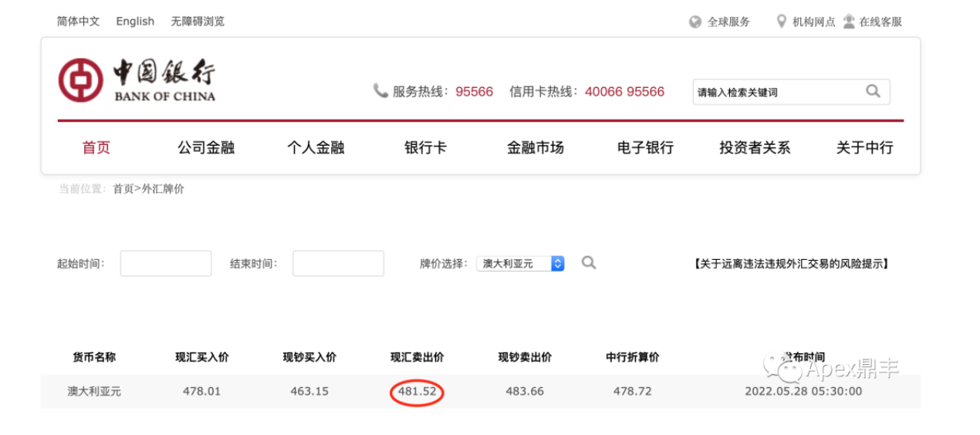Open the 公司金融 menu
The width and height of the screenshot is (980, 435).
tap(206, 147)
